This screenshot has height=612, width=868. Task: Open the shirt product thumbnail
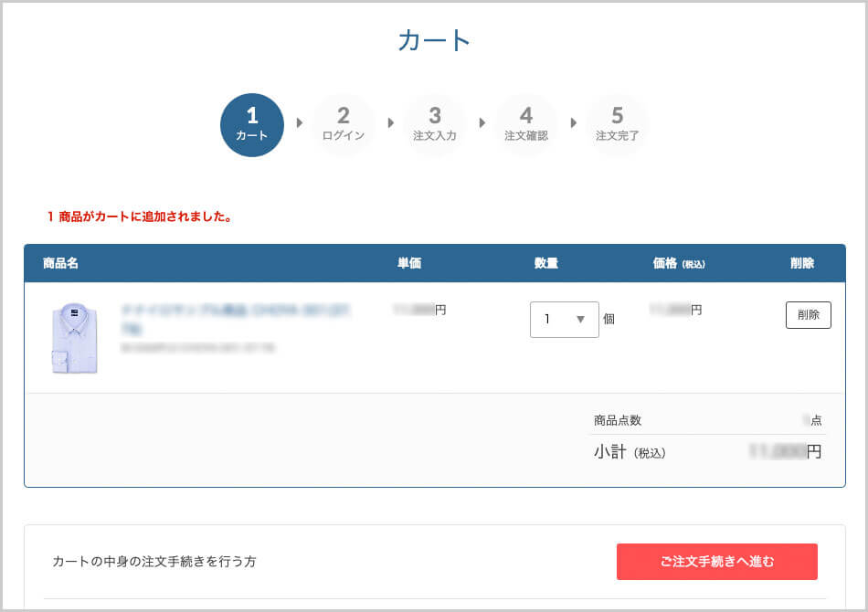coord(74,337)
